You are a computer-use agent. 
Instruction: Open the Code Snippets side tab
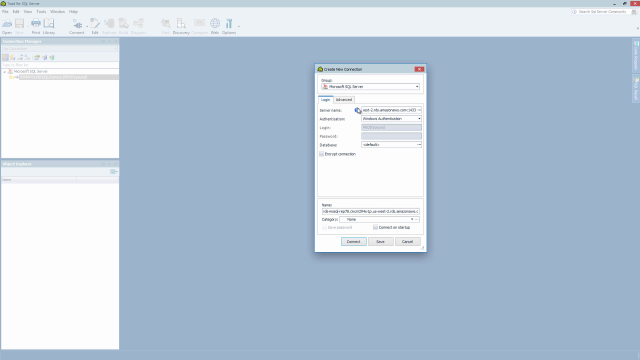point(636,56)
